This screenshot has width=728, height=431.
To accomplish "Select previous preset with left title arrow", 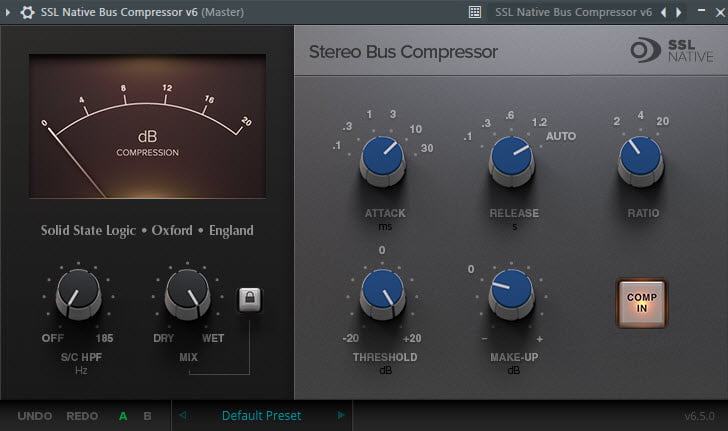I will [x=664, y=12].
